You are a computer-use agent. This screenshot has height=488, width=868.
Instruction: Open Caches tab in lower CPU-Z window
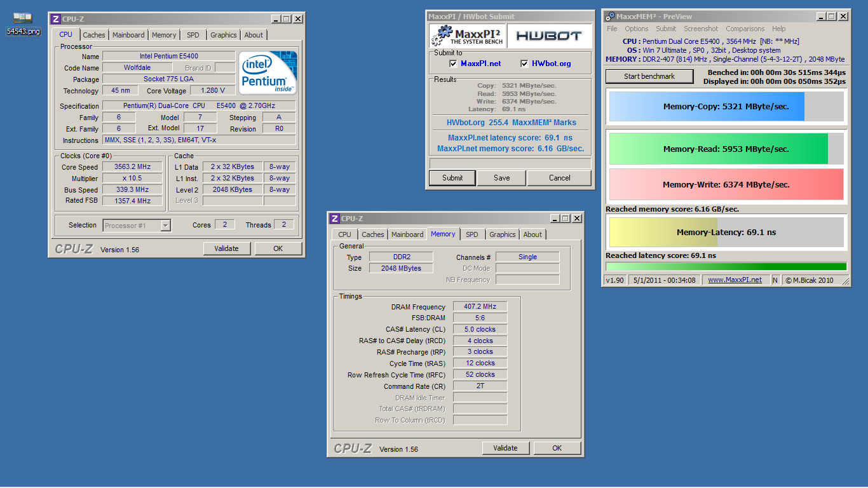tap(373, 234)
